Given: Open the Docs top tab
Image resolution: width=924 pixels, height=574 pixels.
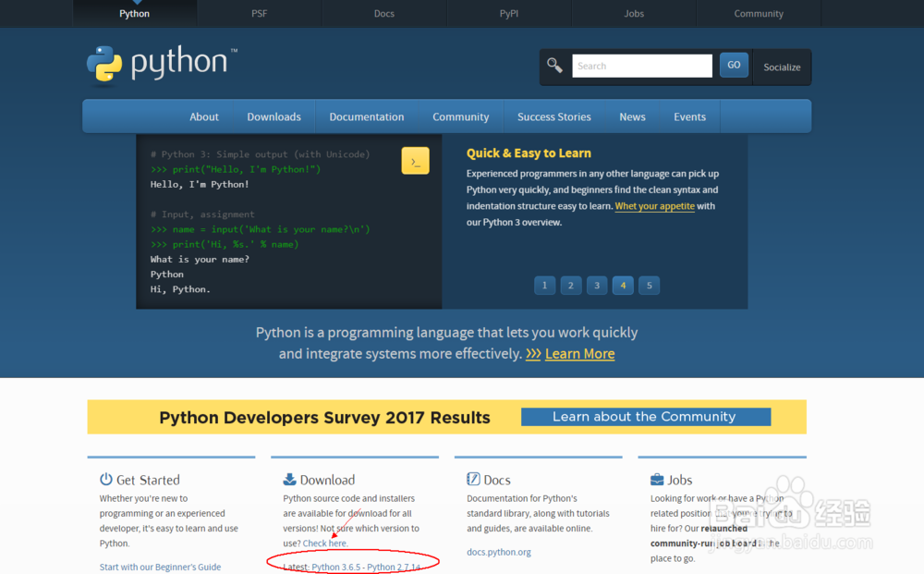Looking at the screenshot, I should pos(384,14).
